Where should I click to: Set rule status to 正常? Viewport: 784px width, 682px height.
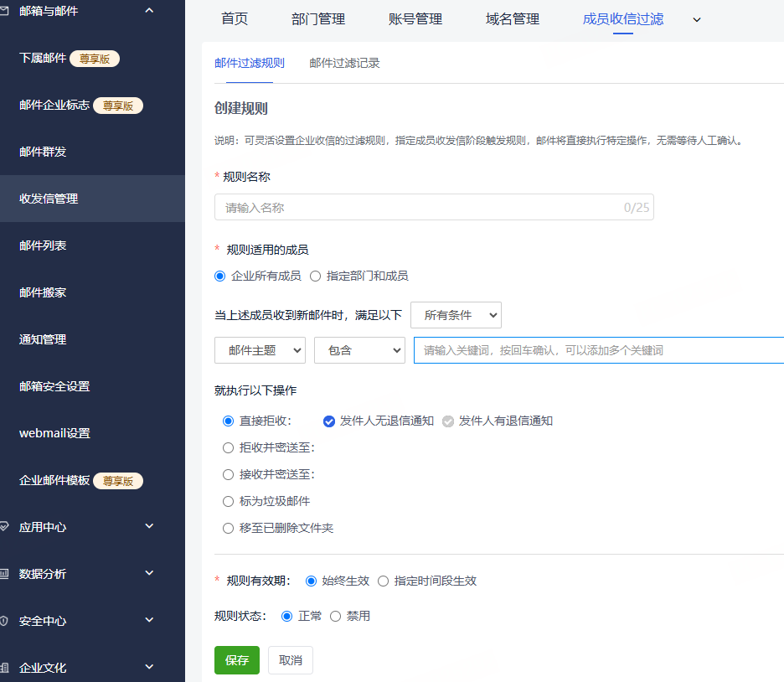point(286,616)
